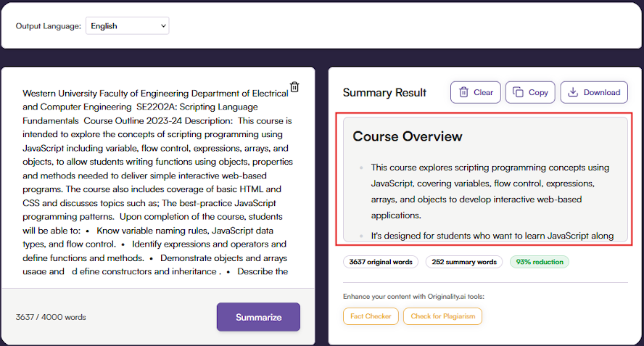Image resolution: width=644 pixels, height=346 pixels.
Task: Click the trash icon in input text area
Action: point(294,87)
